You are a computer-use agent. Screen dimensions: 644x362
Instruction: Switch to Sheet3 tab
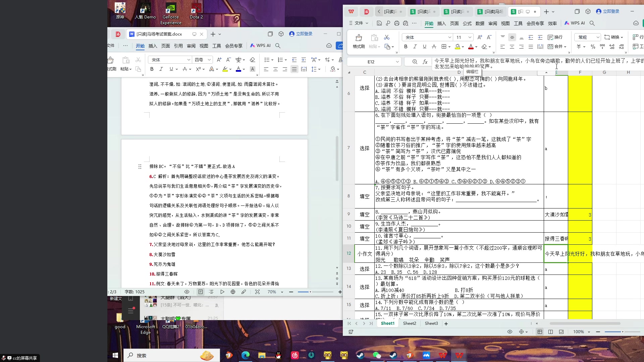(x=431, y=323)
